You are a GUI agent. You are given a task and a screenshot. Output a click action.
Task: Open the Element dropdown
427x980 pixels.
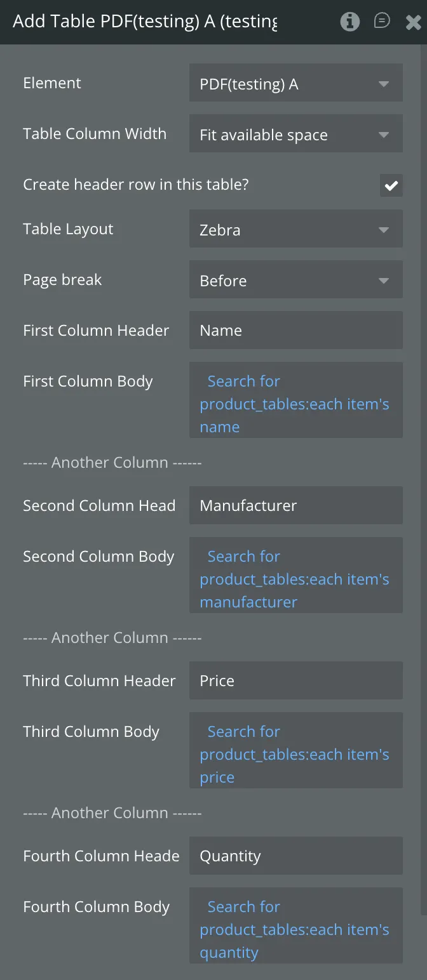[x=296, y=83]
